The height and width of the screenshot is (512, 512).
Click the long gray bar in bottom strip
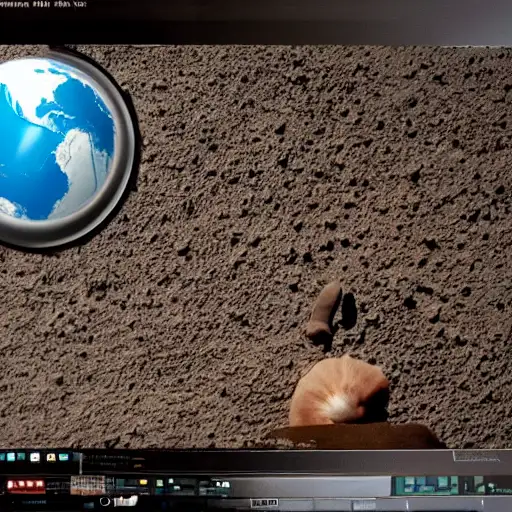[310, 486]
